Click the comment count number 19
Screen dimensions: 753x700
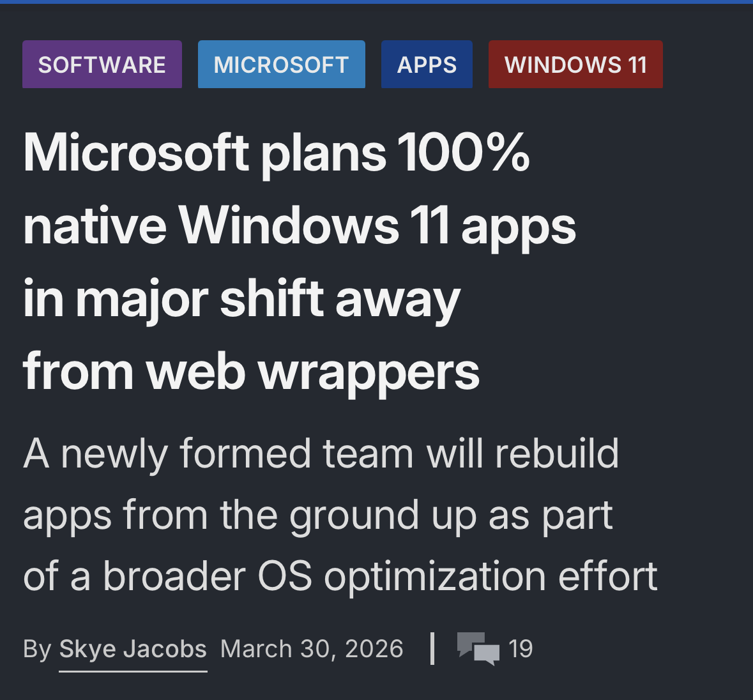521,649
